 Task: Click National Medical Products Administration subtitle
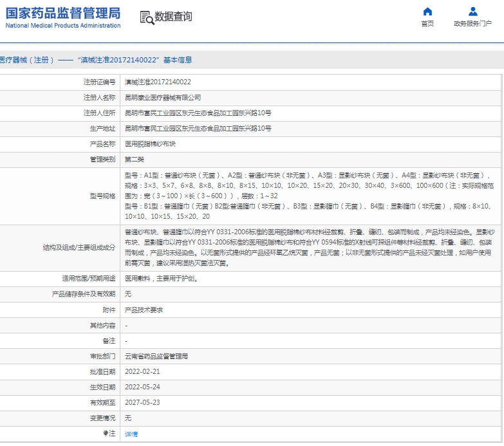coord(63,25)
